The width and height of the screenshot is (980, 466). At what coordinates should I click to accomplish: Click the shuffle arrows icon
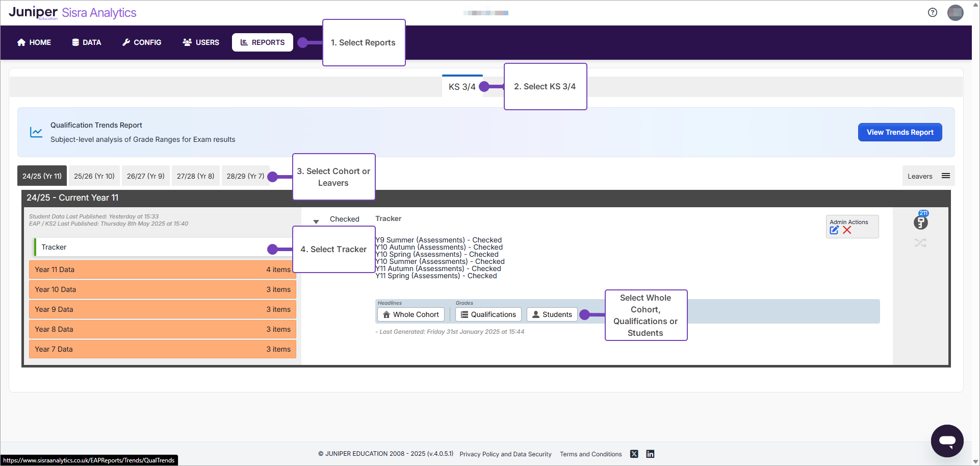[x=920, y=243]
